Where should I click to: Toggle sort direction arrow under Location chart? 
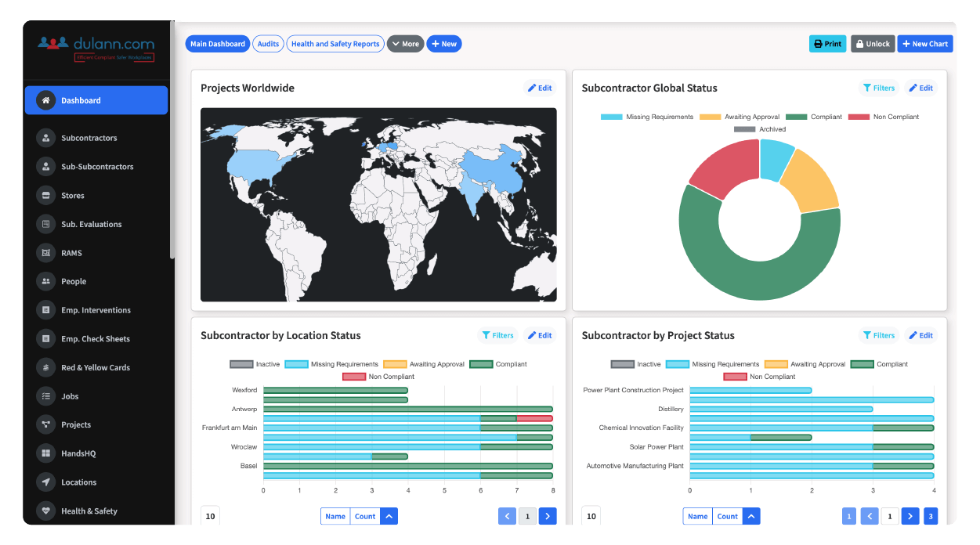389,516
